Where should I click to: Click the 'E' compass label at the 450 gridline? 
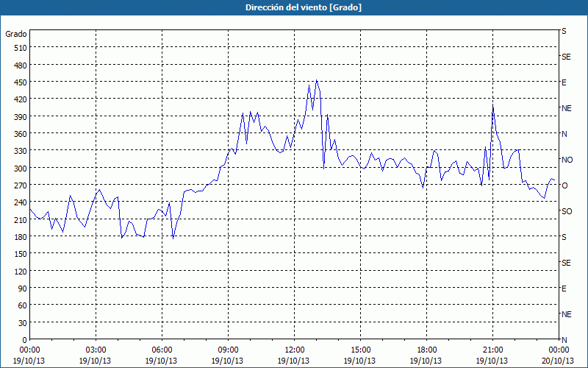point(564,82)
